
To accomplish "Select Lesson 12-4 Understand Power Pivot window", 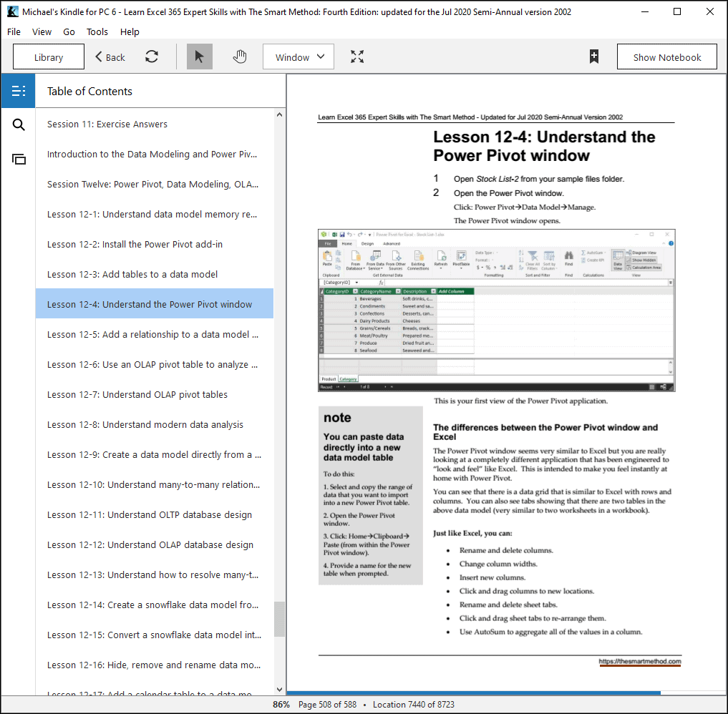I will click(x=154, y=304).
